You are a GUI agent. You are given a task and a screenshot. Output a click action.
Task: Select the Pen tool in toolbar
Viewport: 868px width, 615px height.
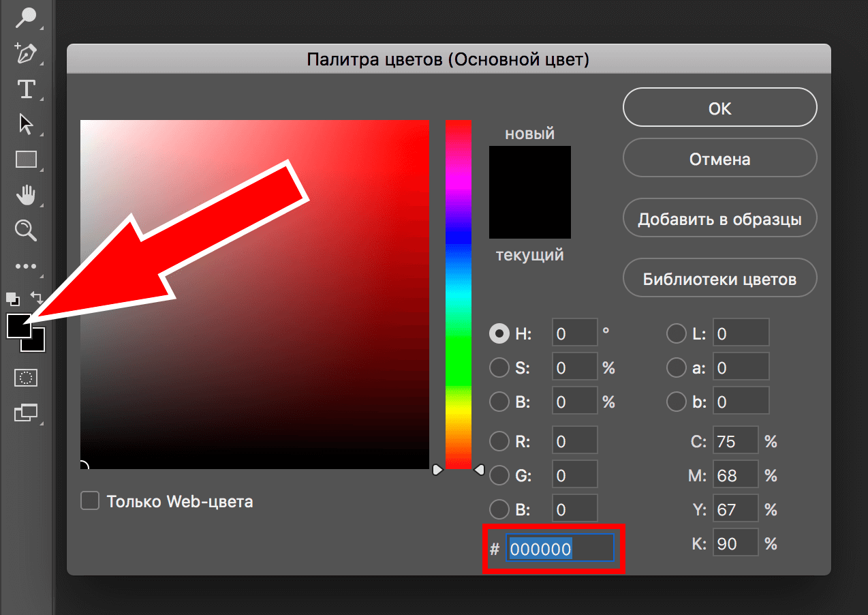pyautogui.click(x=26, y=52)
